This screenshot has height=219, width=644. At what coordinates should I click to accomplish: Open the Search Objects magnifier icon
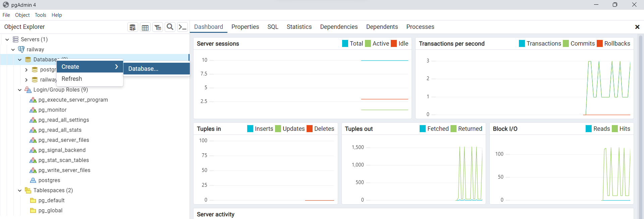170,27
